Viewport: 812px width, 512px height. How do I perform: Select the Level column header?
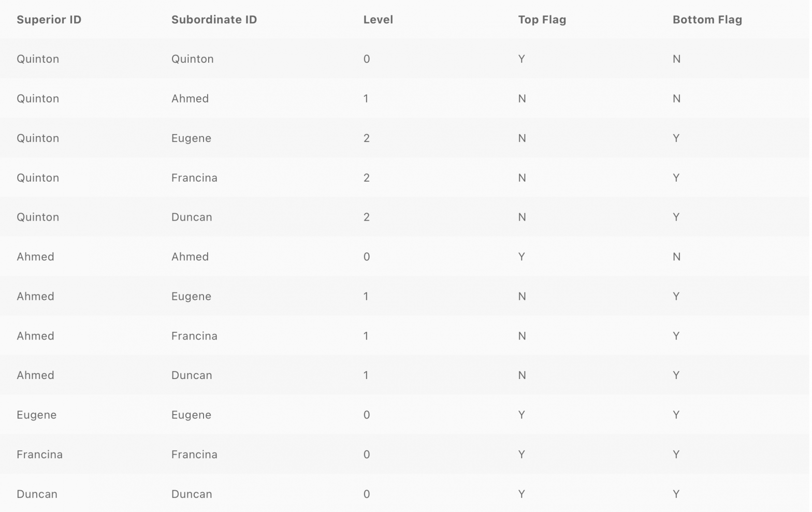(x=378, y=20)
